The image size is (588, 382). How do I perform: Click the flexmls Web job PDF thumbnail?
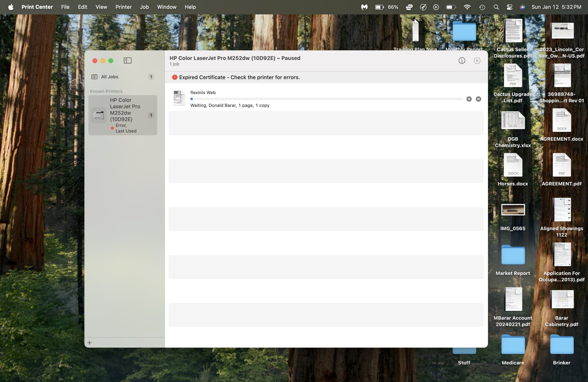click(x=179, y=98)
